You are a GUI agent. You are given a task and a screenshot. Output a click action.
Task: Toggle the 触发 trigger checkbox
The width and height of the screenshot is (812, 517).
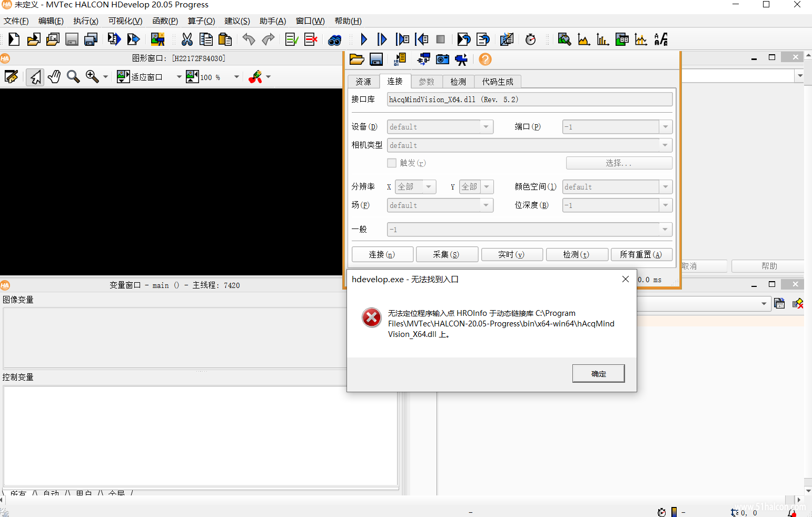click(392, 163)
